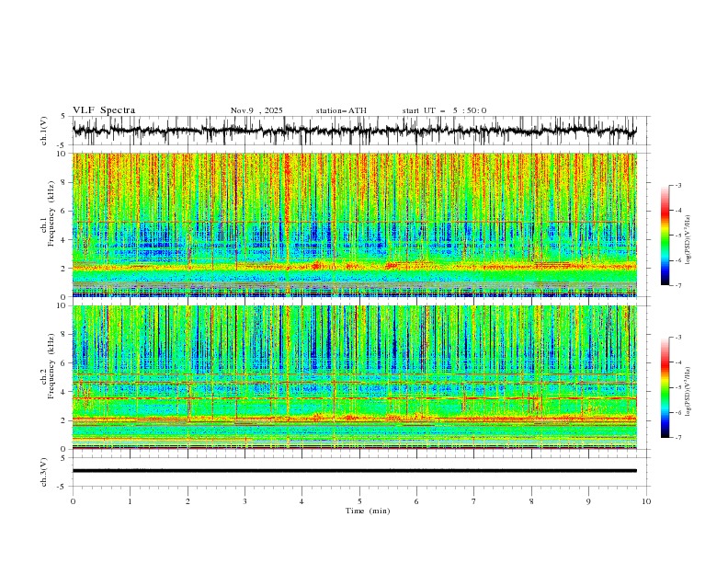
Task: Click the 'ch.3(V)' waveform axis label
Action: [44, 472]
